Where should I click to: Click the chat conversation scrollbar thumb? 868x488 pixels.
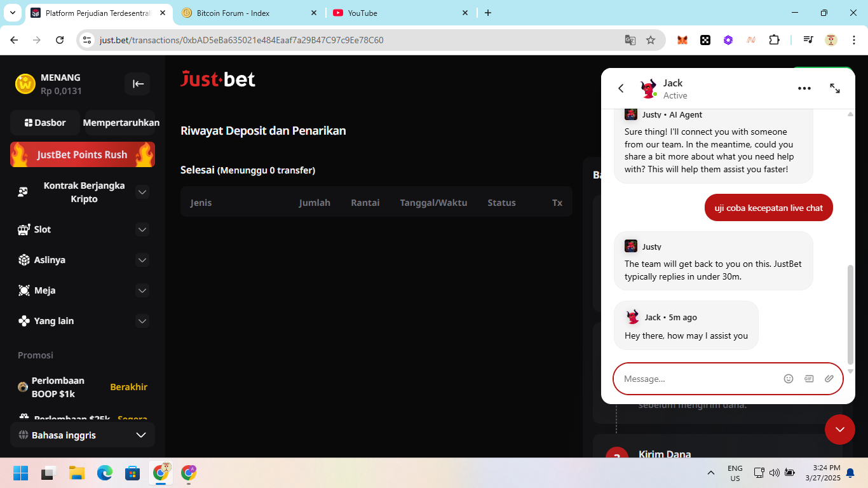[851, 315]
